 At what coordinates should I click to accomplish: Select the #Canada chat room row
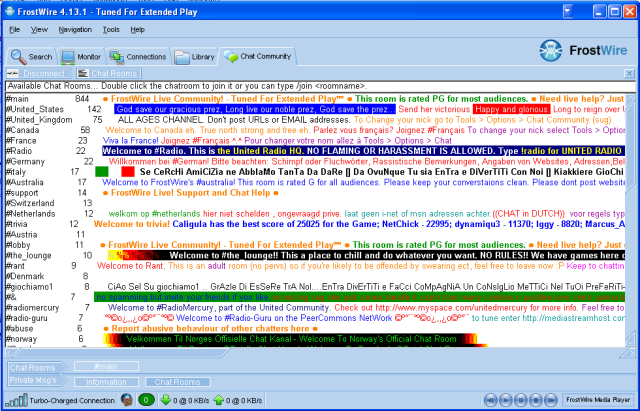315,130
